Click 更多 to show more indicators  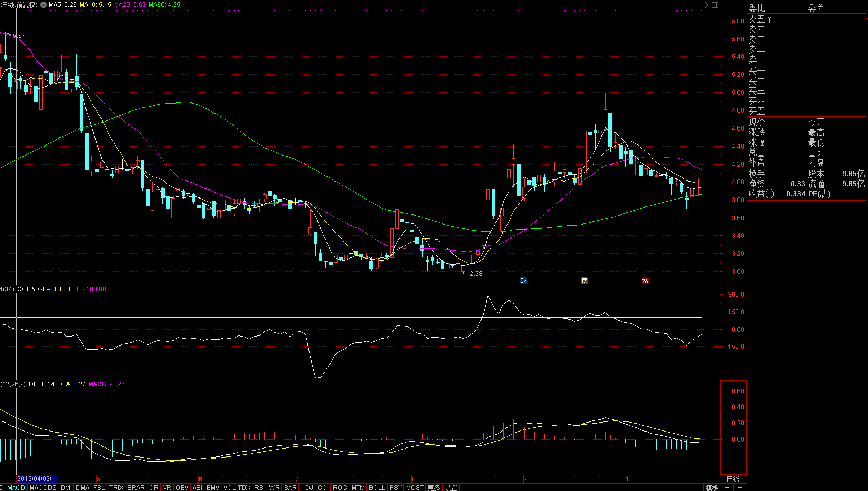click(x=434, y=487)
